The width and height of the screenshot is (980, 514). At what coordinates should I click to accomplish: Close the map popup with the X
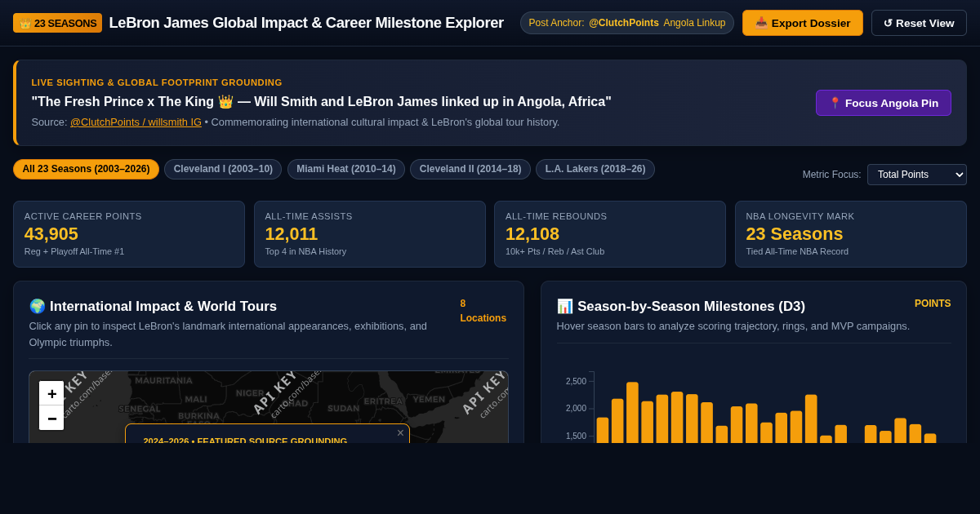pyautogui.click(x=400, y=433)
